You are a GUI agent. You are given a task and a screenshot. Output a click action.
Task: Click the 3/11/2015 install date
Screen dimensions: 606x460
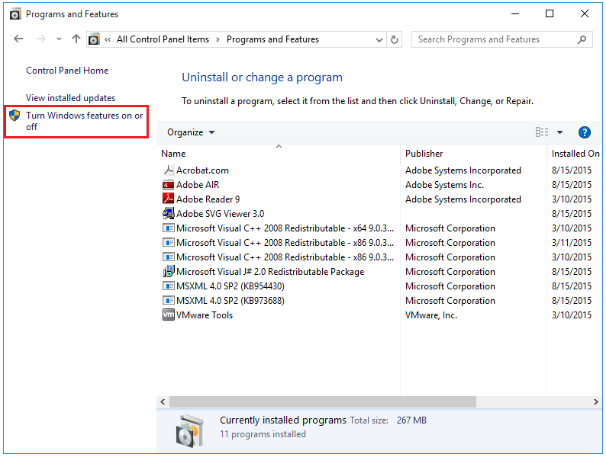coord(571,243)
